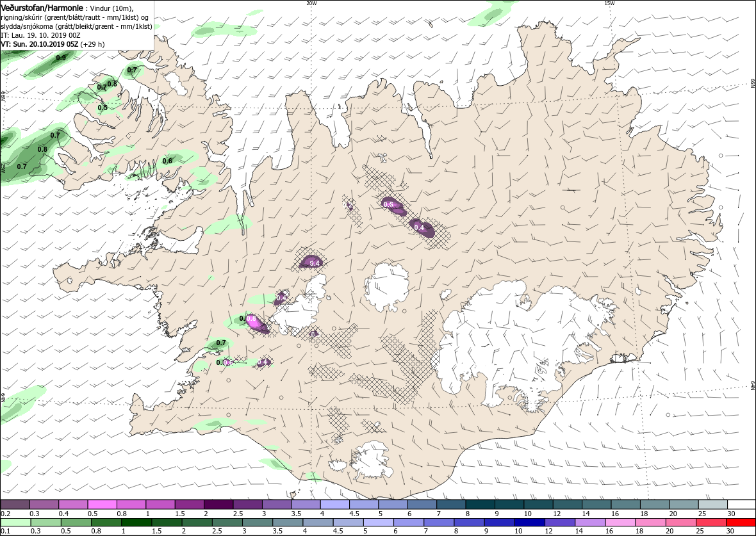
Task: Pick the 0.3 swatch in the lower rain scale
Action: coord(46,523)
